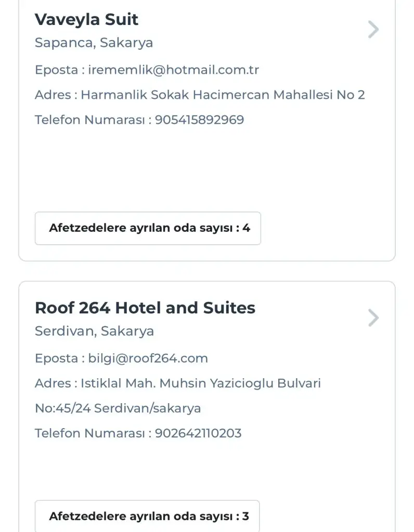The image size is (414, 532).
Task: Click empty area inside Vaveyla Suit card
Action: click(x=208, y=166)
